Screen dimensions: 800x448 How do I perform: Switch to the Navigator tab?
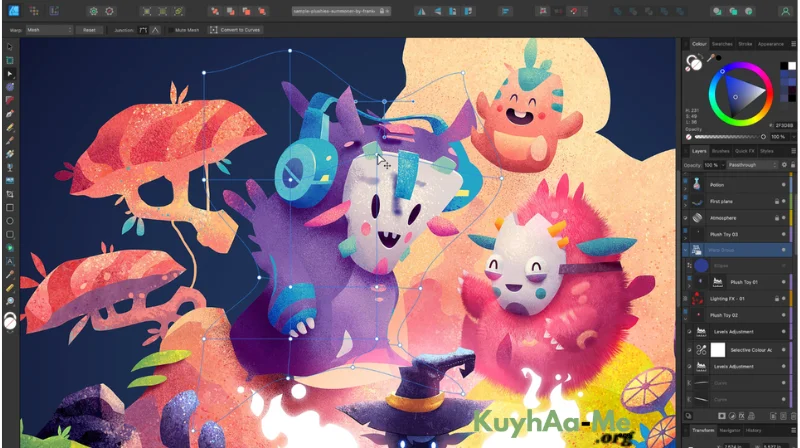pyautogui.click(x=730, y=431)
